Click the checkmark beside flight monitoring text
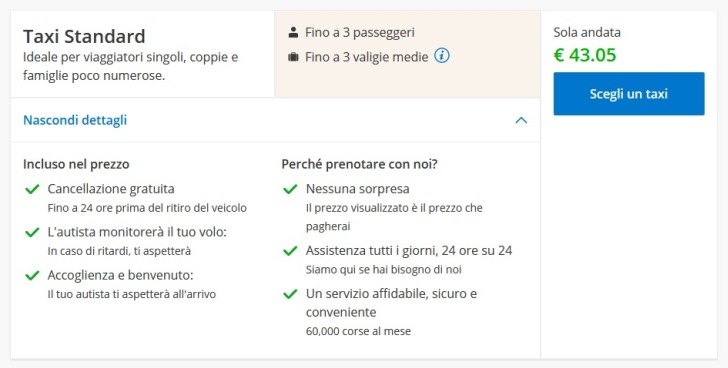 (x=32, y=232)
